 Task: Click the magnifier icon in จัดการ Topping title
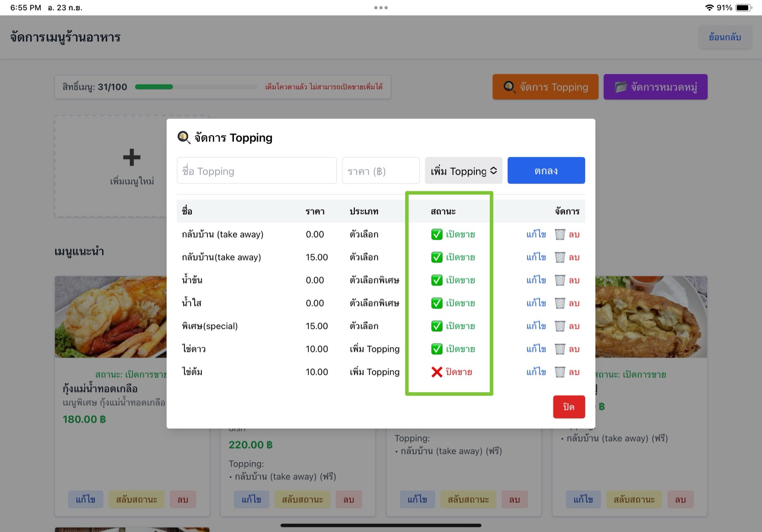(x=184, y=137)
